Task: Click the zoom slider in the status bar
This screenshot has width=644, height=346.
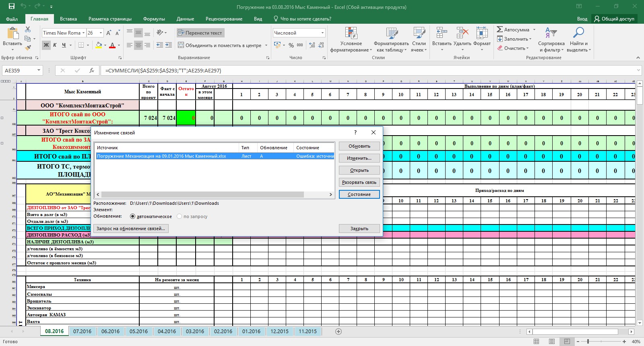Action: [588, 342]
